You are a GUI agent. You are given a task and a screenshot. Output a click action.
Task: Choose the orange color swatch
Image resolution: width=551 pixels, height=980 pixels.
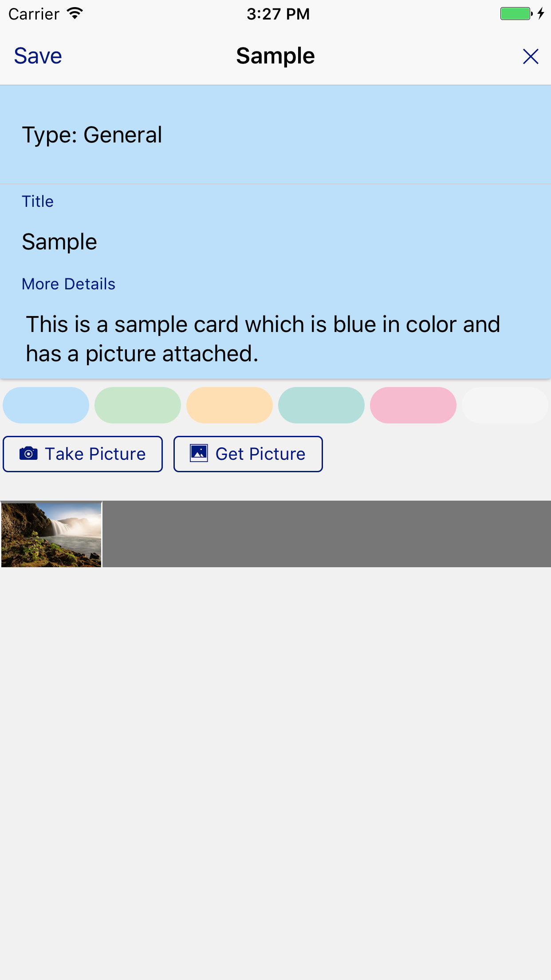229,405
